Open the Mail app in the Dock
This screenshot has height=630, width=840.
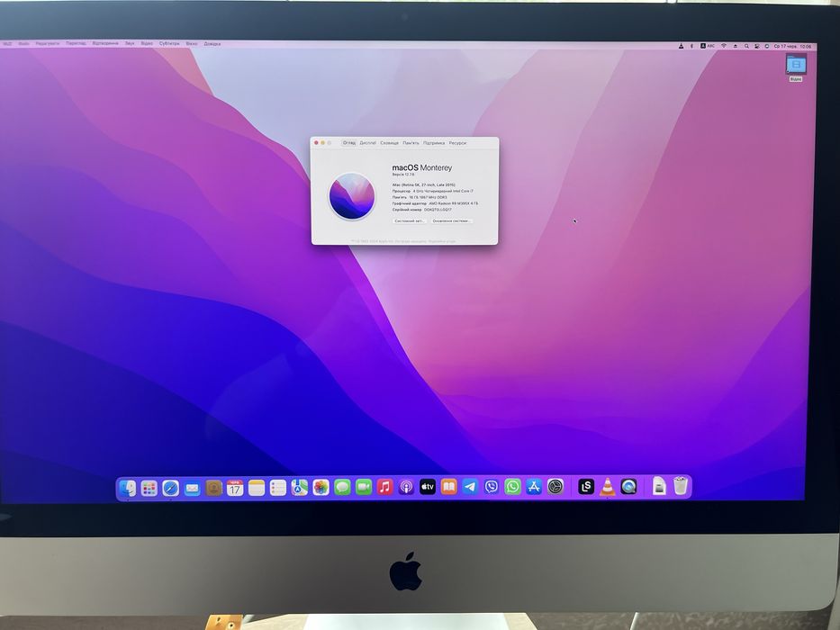click(192, 488)
